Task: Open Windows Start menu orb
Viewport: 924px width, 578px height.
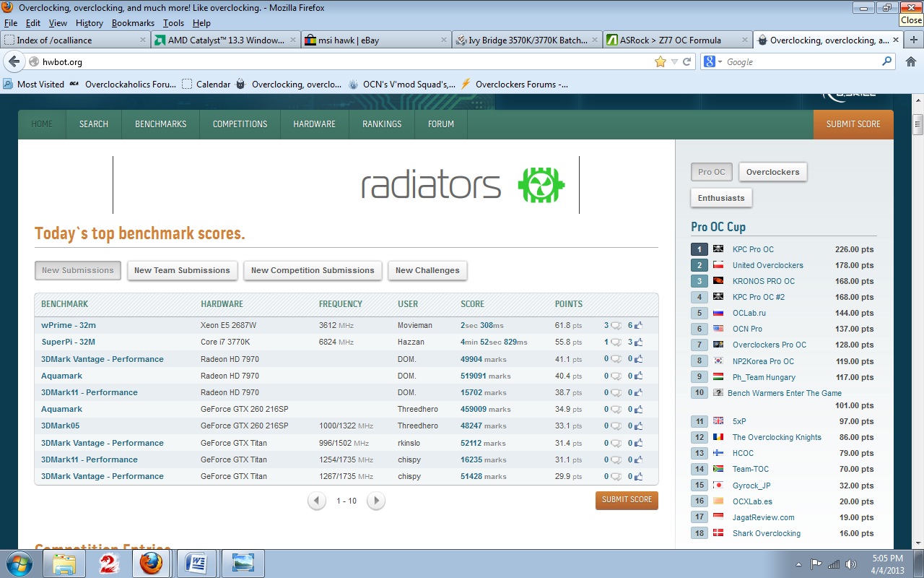Action: coord(19,564)
